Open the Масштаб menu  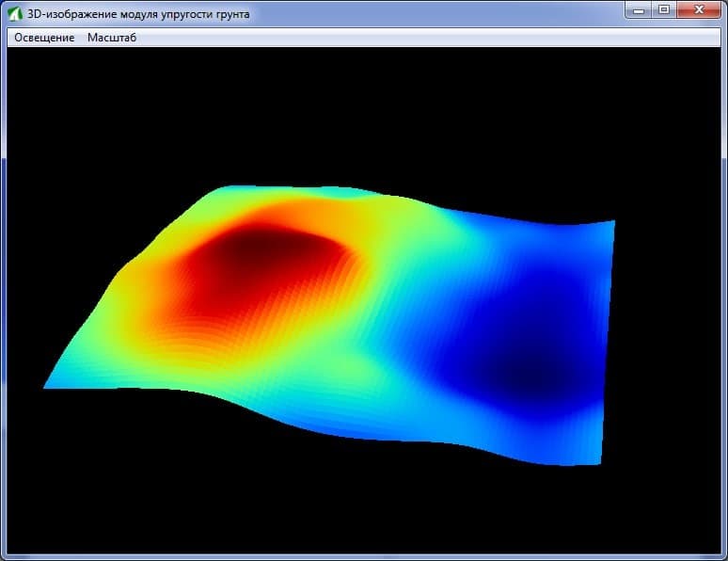112,38
